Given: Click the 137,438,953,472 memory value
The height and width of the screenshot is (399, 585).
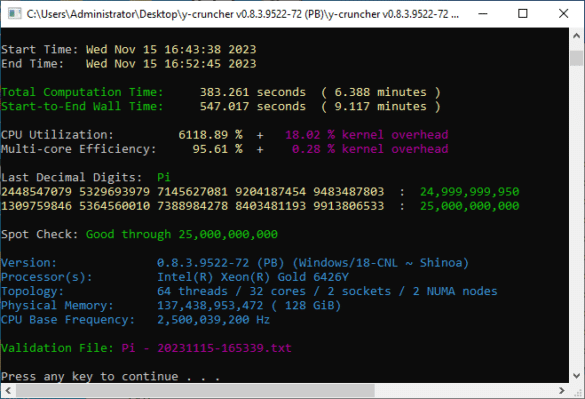Looking at the screenshot, I should coord(210,305).
